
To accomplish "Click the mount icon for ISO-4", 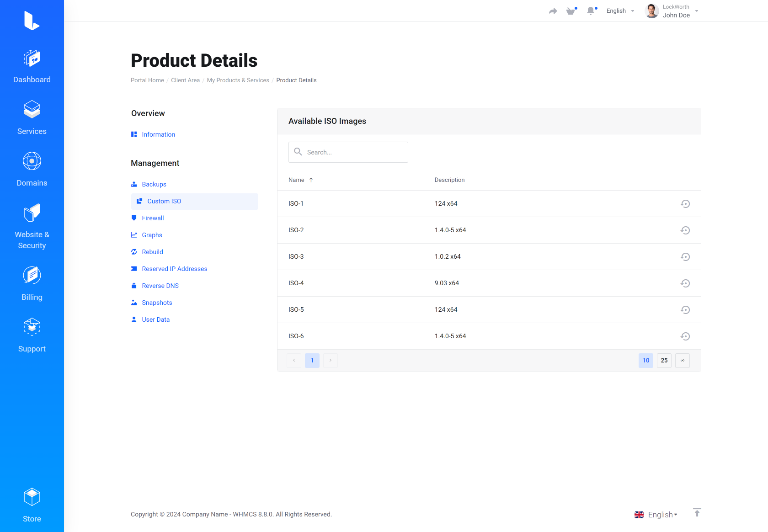I will coord(685,283).
